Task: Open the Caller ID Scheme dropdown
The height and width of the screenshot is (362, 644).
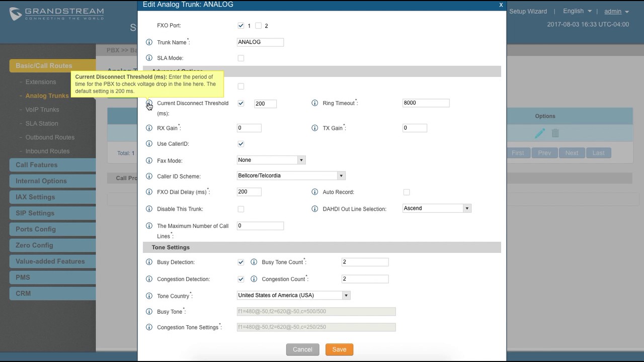Action: coord(291,175)
